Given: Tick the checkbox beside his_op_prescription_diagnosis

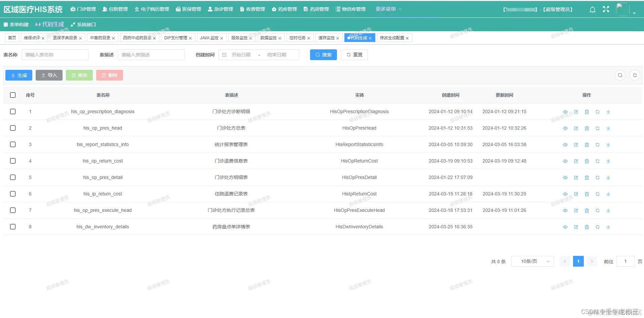Looking at the screenshot, I should (13, 111).
